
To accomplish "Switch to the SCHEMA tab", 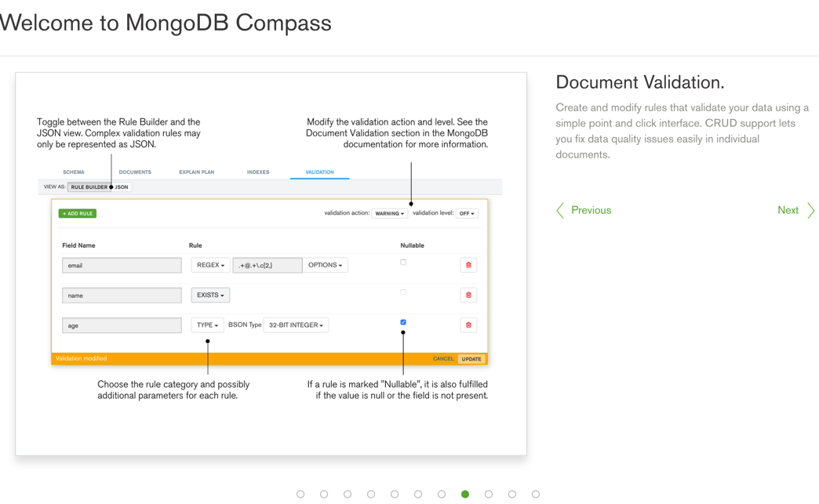I will point(73,172).
